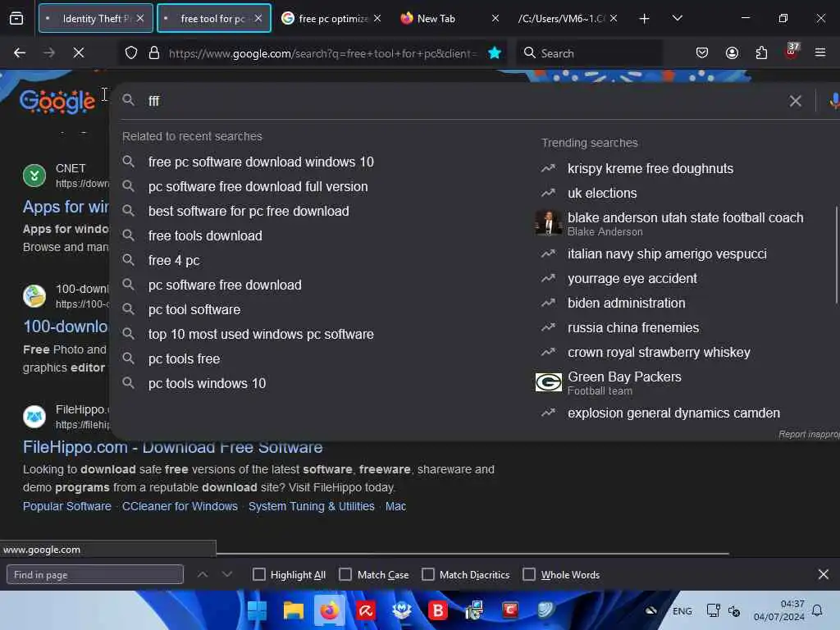Switch to New Tab tab

point(436,19)
